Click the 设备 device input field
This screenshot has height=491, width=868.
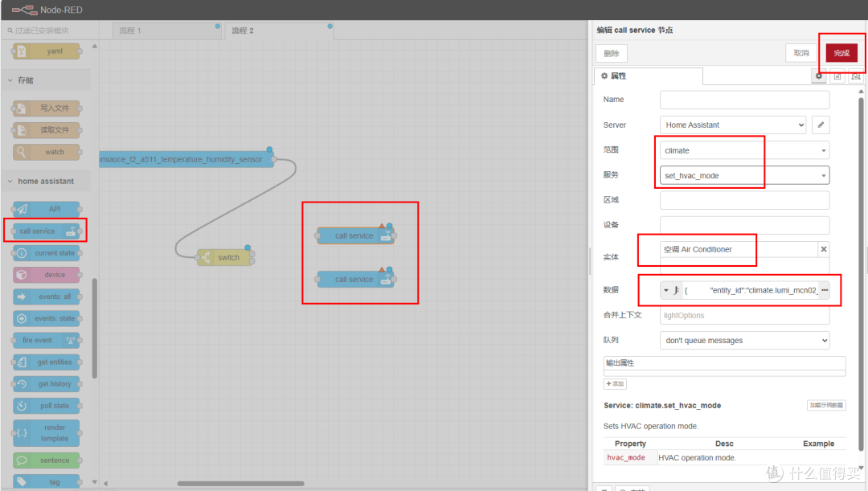tap(744, 225)
